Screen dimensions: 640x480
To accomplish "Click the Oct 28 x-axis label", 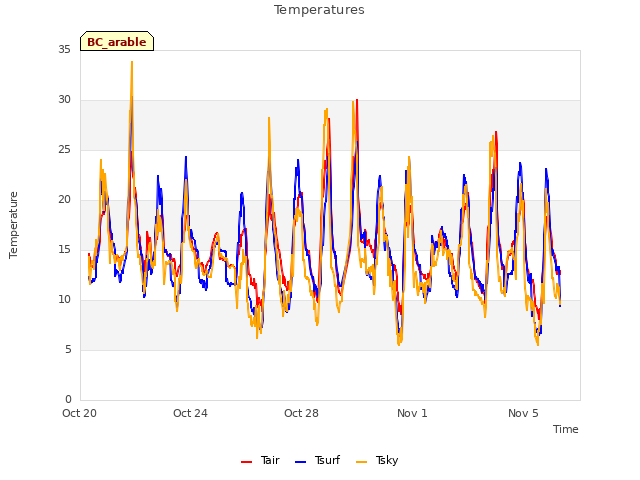I will (301, 413).
